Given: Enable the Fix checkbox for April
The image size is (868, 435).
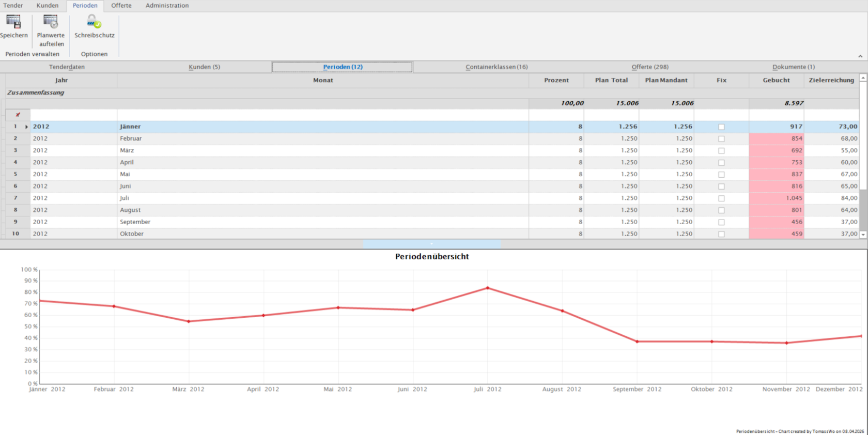Looking at the screenshot, I should click(x=721, y=162).
